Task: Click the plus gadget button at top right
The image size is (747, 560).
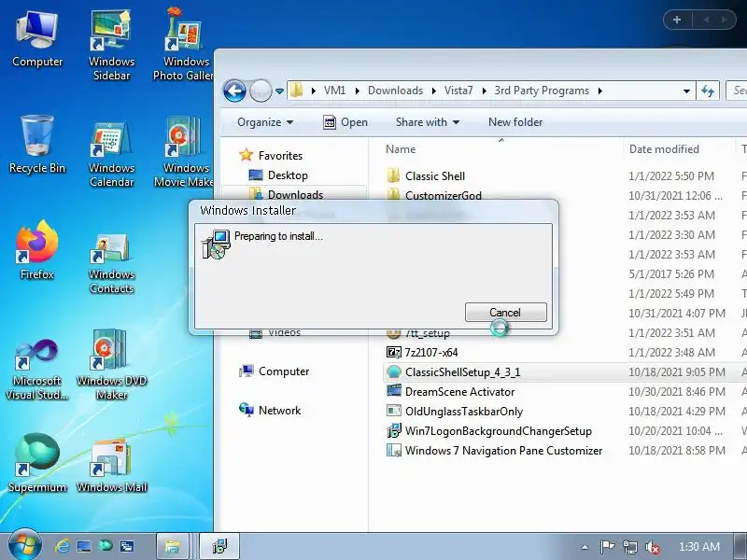Action: pyautogui.click(x=677, y=20)
